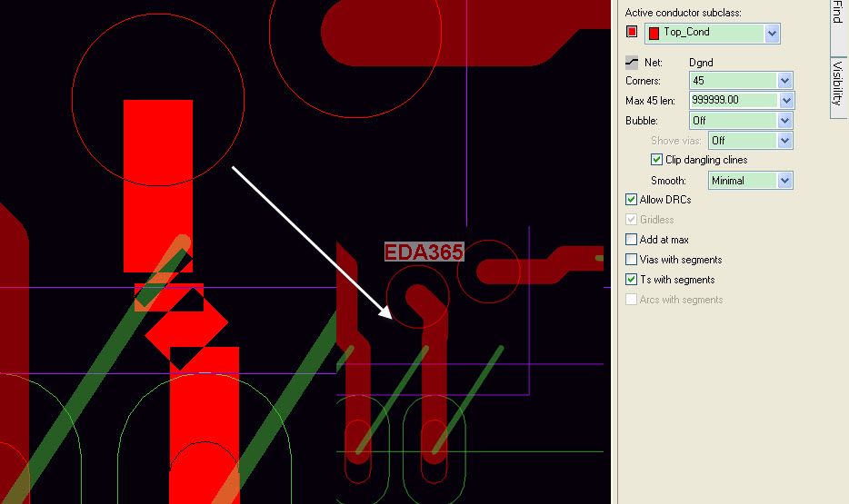Open the Shove vias dropdown

[784, 141]
